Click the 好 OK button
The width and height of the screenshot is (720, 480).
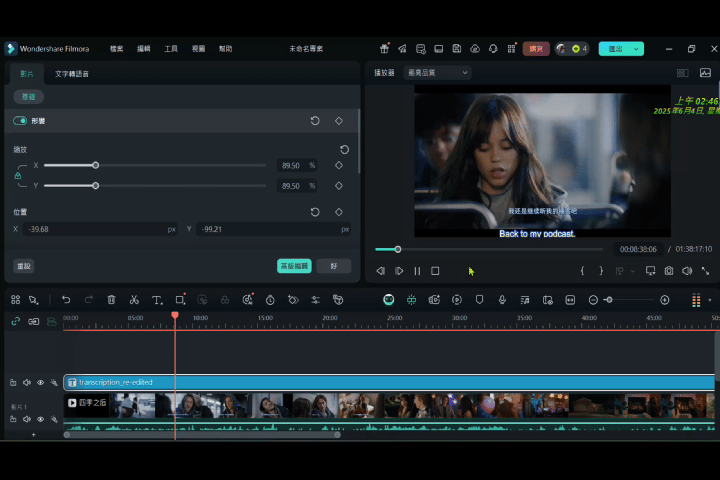pyautogui.click(x=334, y=266)
